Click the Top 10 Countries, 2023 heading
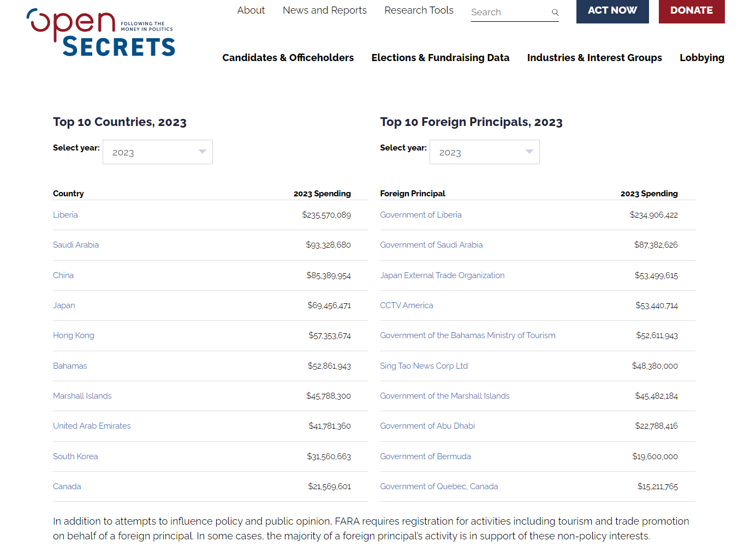The width and height of the screenshot is (756, 547). [120, 122]
